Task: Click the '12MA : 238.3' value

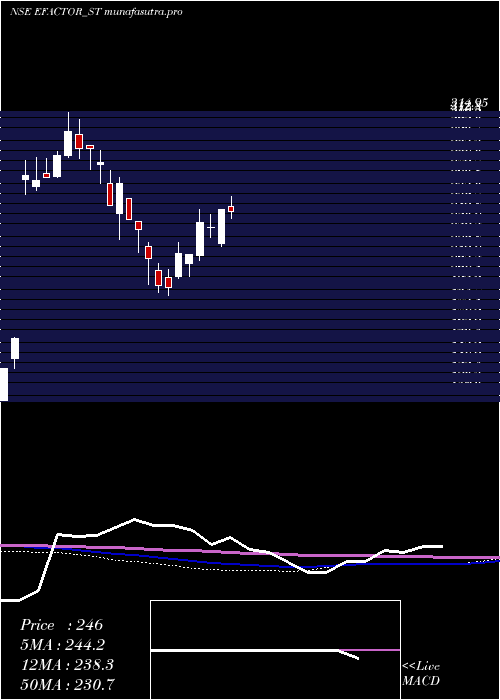Action: [x=67, y=665]
